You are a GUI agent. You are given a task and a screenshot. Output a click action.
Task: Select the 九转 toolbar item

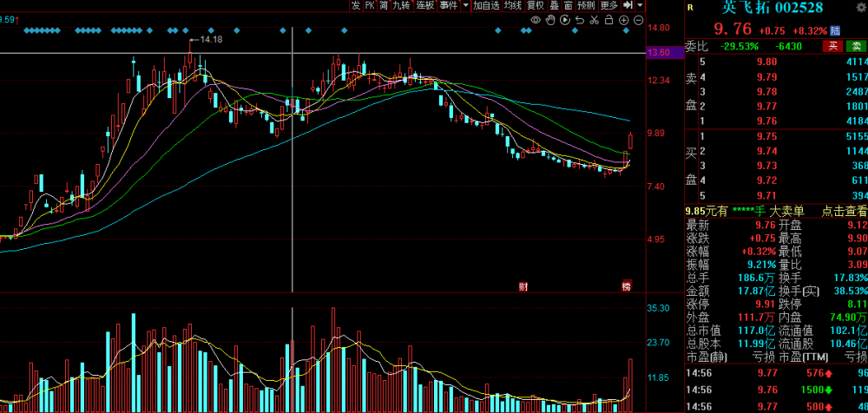click(x=402, y=5)
